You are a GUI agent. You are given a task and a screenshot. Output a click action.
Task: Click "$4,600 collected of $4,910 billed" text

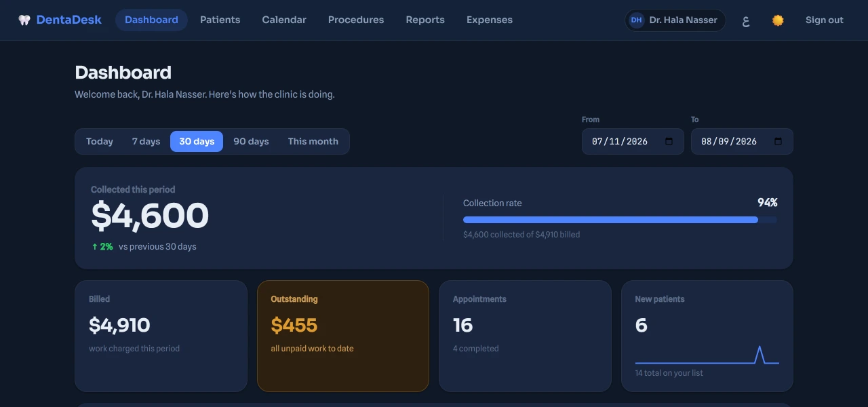point(521,235)
